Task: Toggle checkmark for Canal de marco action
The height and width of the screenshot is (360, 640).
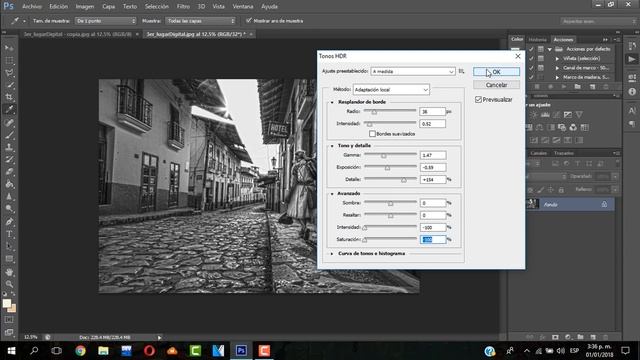Action: point(531,68)
